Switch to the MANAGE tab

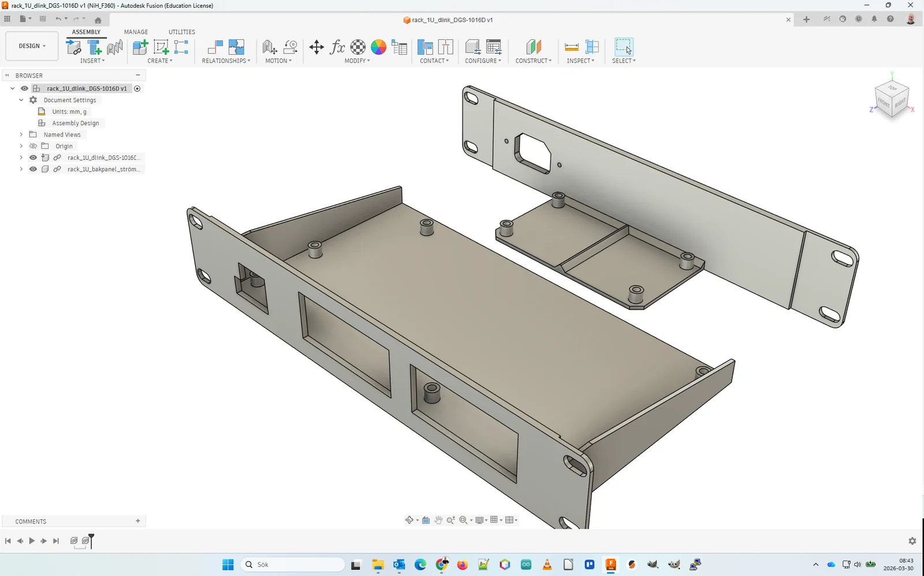pyautogui.click(x=136, y=32)
